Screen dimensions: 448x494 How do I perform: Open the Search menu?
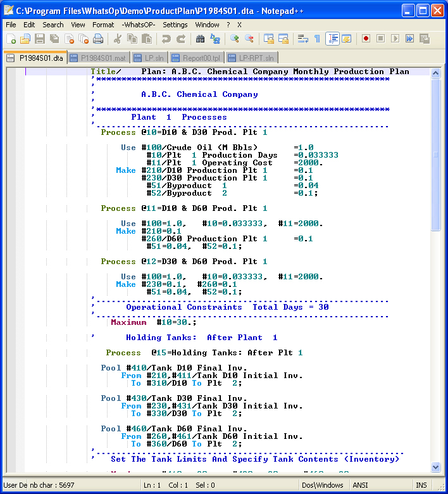(53, 25)
